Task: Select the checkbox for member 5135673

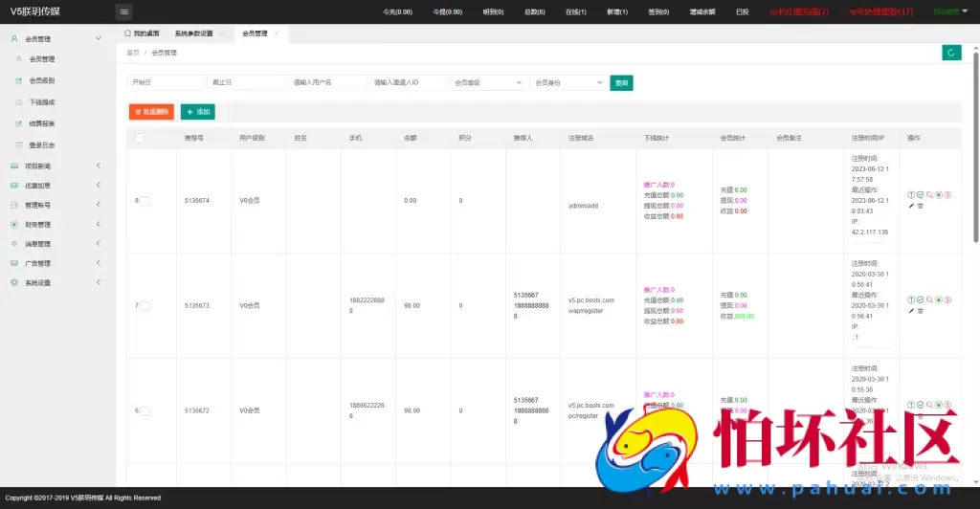Action: click(x=145, y=306)
